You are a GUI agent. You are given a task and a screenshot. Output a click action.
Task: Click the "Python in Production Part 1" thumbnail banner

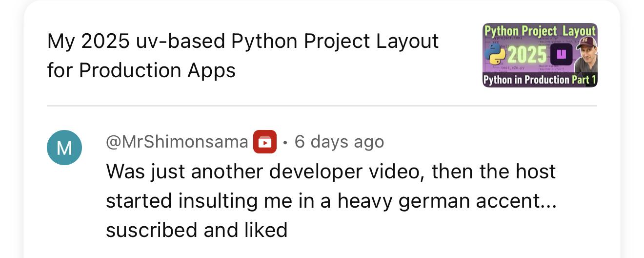coord(540,80)
